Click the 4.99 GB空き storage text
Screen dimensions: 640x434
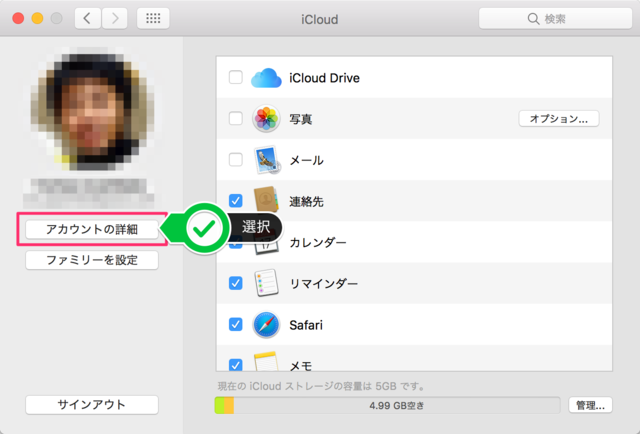[x=396, y=405]
